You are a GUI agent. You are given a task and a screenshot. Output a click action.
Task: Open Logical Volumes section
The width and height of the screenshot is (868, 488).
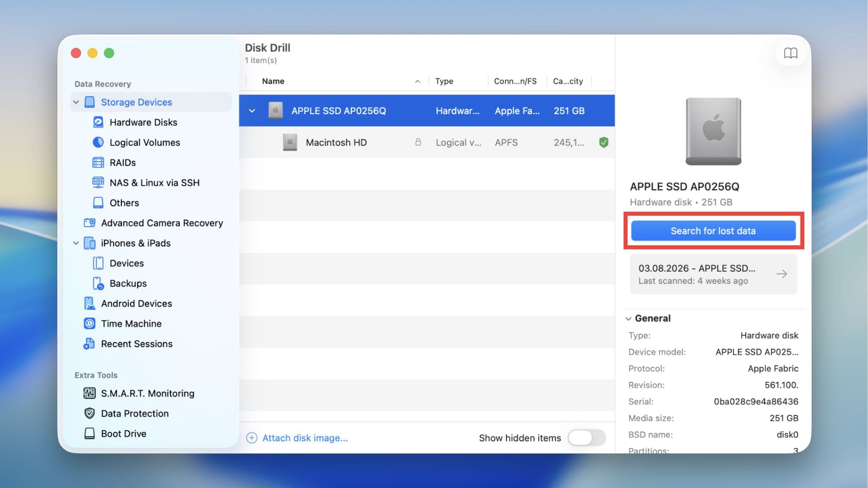(145, 142)
